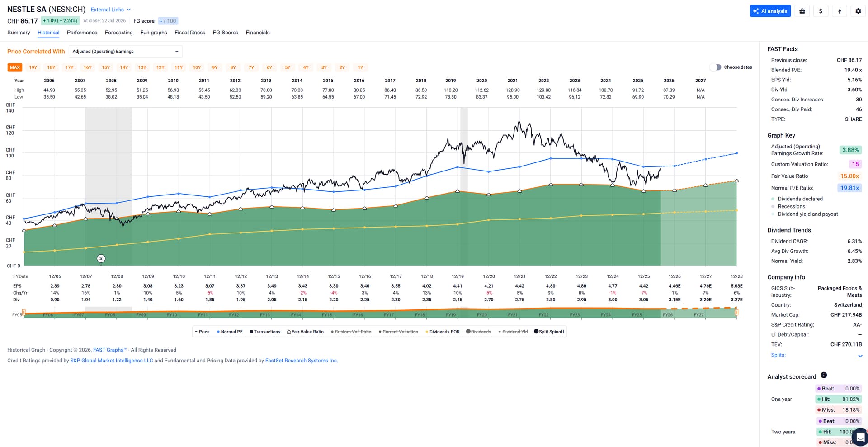Select the 5Y time range
Image resolution: width=868 pixels, height=447 pixels.
tap(288, 67)
